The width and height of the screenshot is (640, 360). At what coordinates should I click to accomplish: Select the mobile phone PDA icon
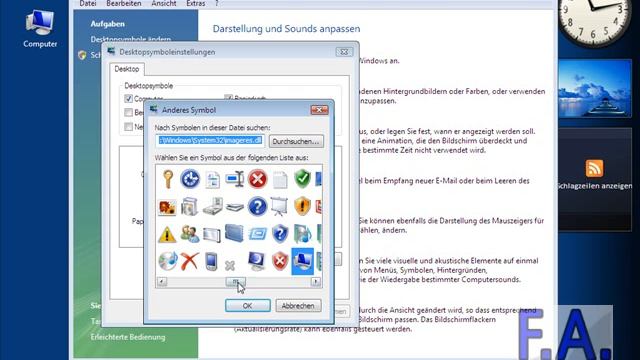pos(211,262)
